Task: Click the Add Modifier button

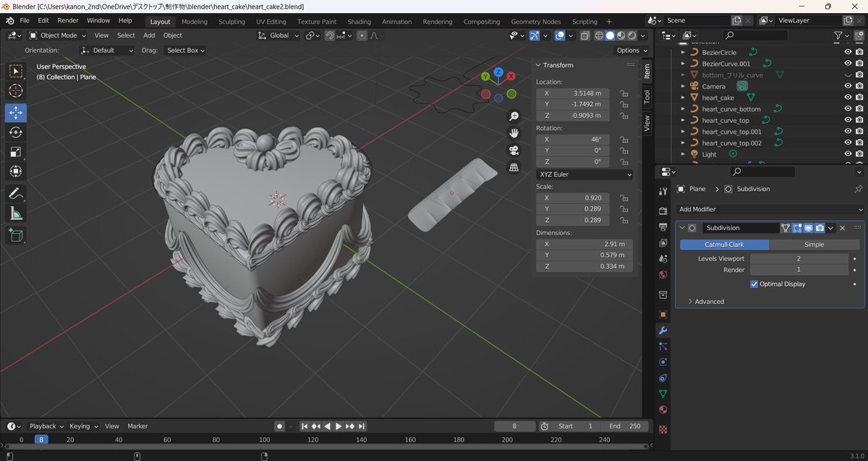Action: click(770, 209)
